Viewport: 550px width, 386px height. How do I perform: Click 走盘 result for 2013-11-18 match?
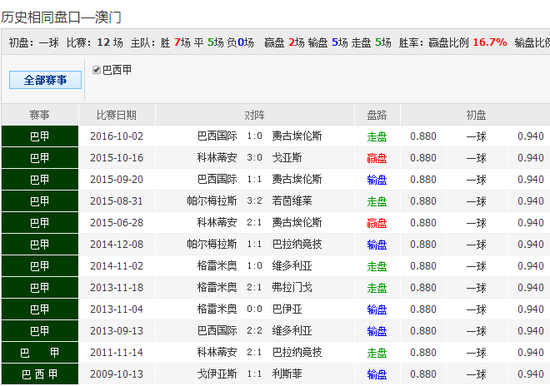(377, 288)
